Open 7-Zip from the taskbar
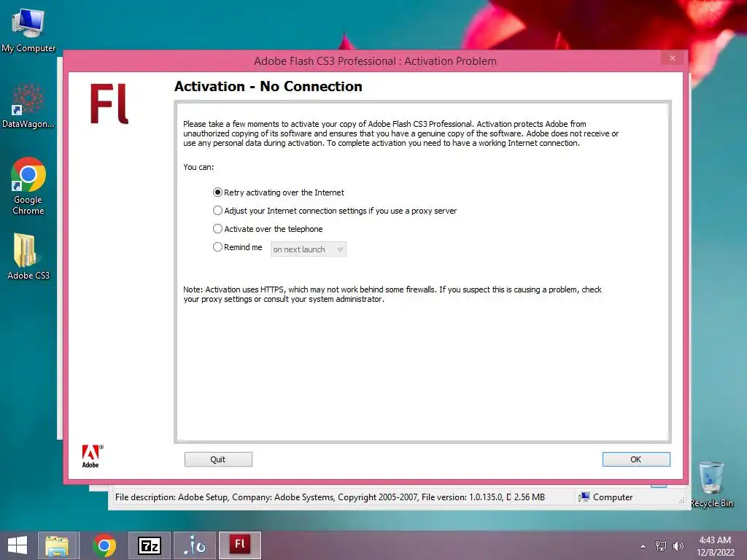 click(x=150, y=545)
